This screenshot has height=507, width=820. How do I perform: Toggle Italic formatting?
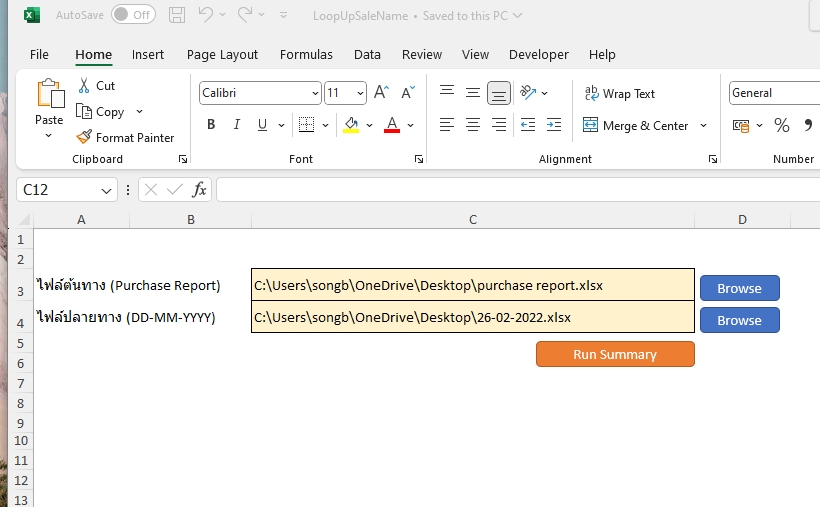coord(237,125)
